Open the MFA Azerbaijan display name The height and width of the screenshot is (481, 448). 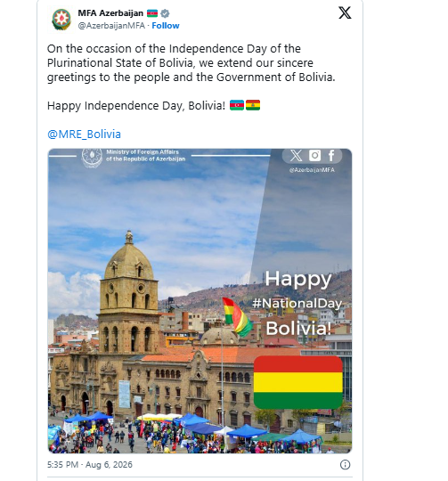tap(110, 13)
